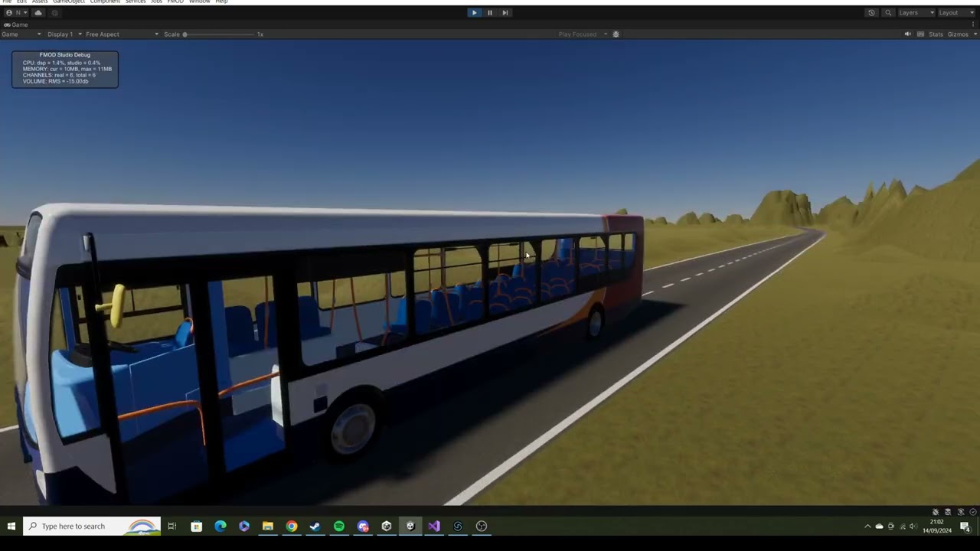Open OneDrive cloud tray icon
980x551 pixels.
click(x=879, y=527)
